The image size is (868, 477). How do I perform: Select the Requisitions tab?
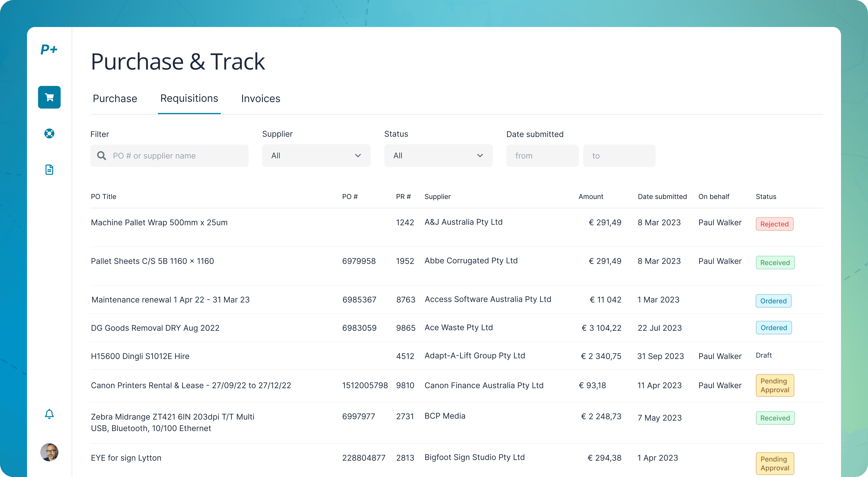[x=189, y=99]
